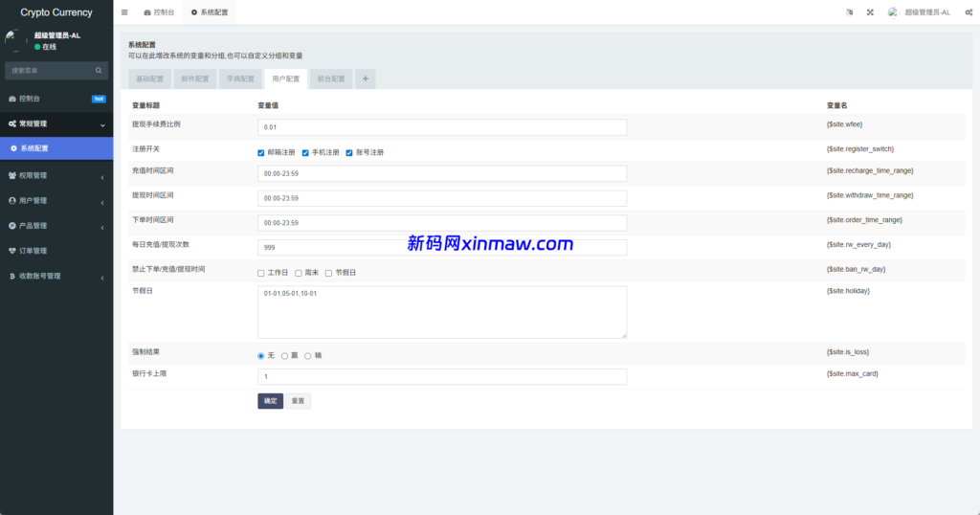980x515 pixels.
Task: Expand the 权限管理 chevron
Action: point(102,177)
